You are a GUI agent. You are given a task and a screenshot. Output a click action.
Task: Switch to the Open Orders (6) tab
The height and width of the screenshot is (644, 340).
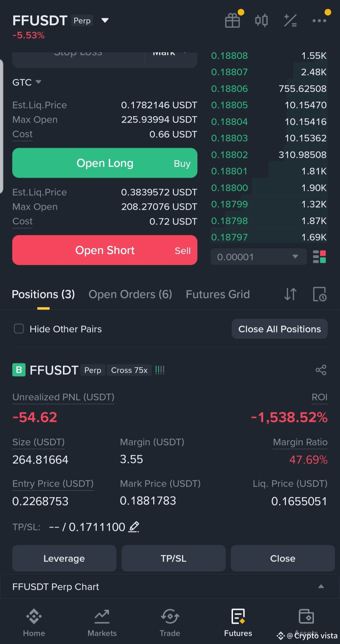tap(130, 294)
